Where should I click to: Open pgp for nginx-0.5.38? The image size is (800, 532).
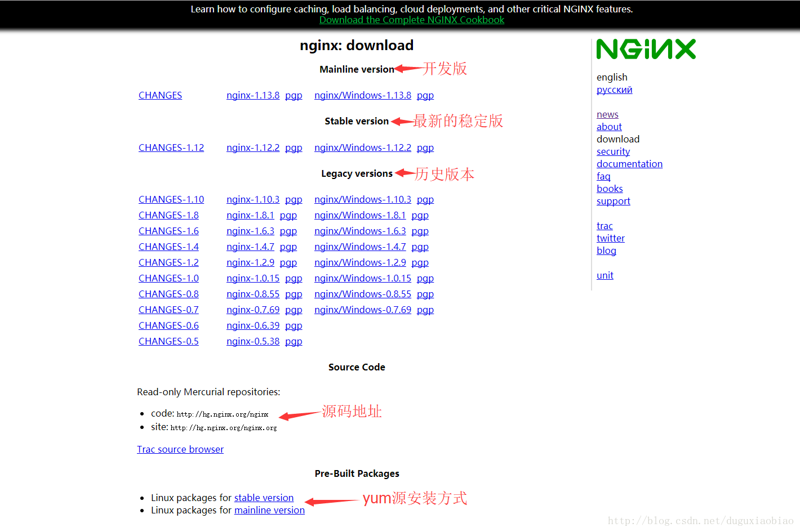294,342
